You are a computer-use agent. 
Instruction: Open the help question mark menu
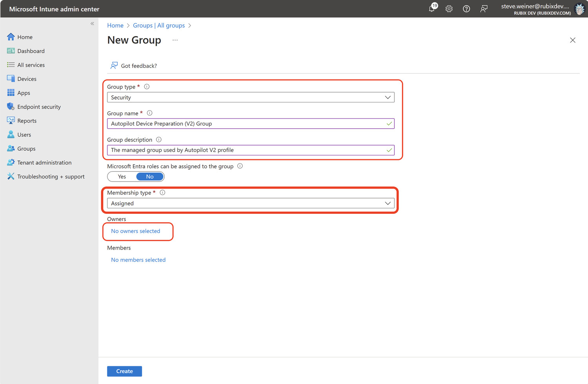click(x=466, y=9)
